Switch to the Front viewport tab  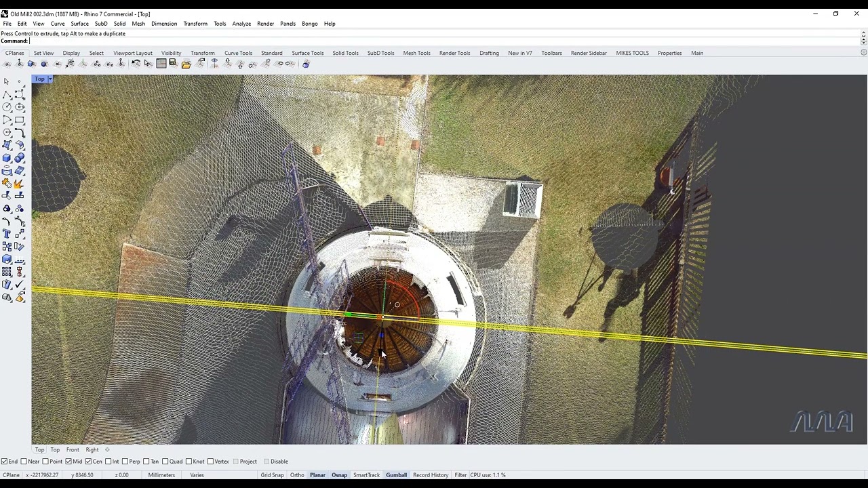[73, 449]
